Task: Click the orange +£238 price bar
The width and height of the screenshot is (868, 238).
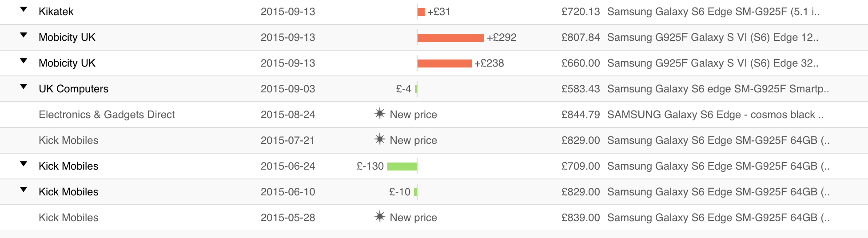Action: (x=445, y=63)
